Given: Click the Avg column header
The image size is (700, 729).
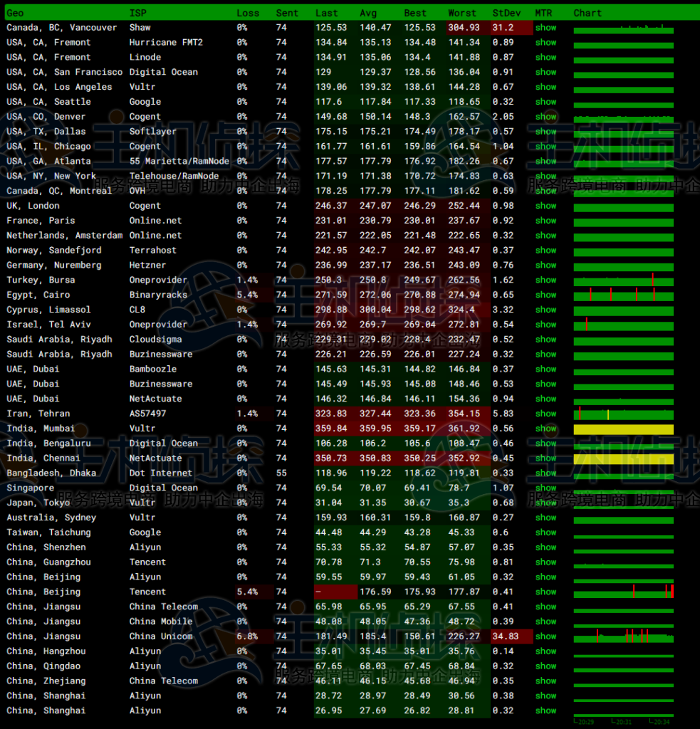Looking at the screenshot, I should (368, 13).
